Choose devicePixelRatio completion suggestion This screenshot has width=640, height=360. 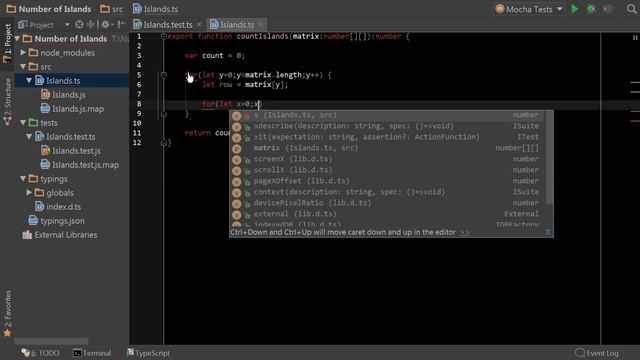pos(388,203)
